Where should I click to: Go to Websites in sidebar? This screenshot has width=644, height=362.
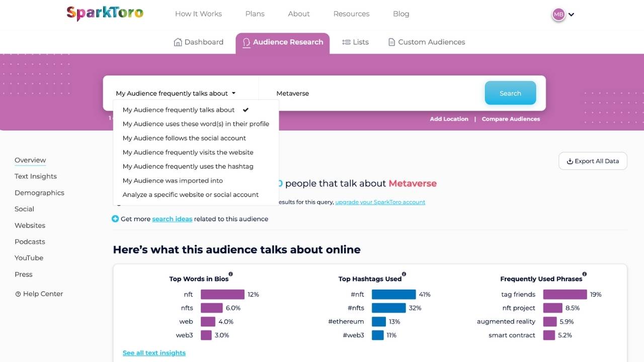point(30,226)
